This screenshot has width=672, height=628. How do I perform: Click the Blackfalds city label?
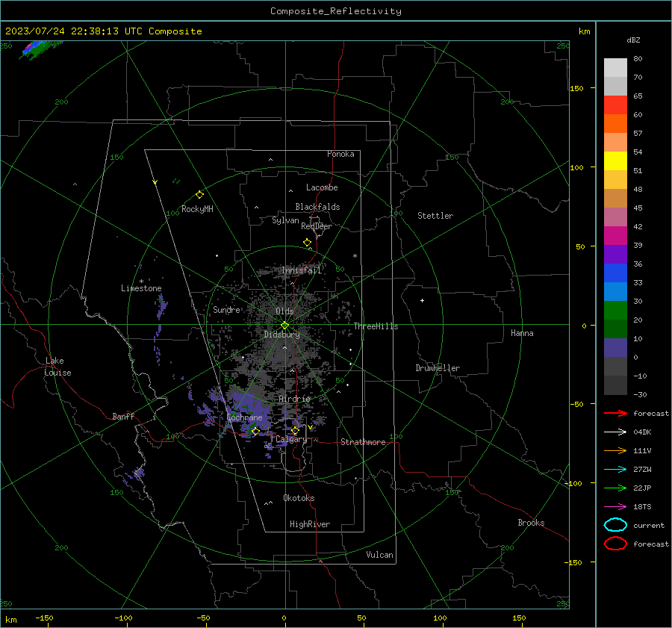click(x=317, y=207)
